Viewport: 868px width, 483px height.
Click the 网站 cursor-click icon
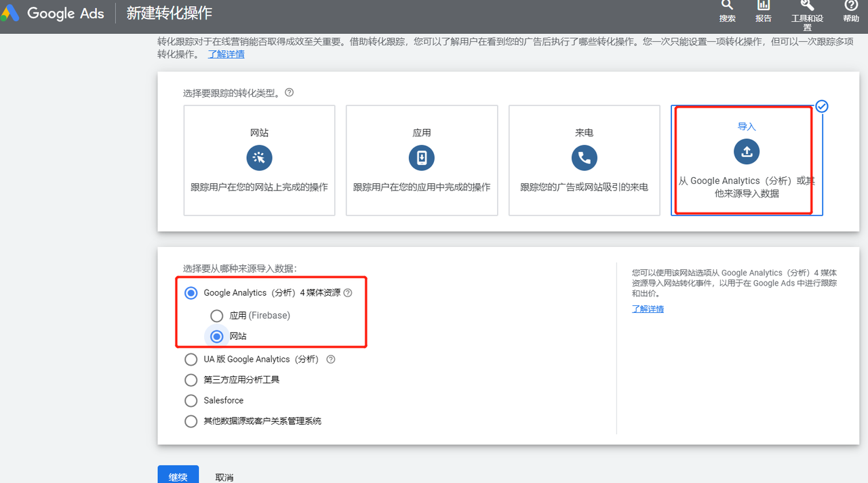click(x=259, y=158)
